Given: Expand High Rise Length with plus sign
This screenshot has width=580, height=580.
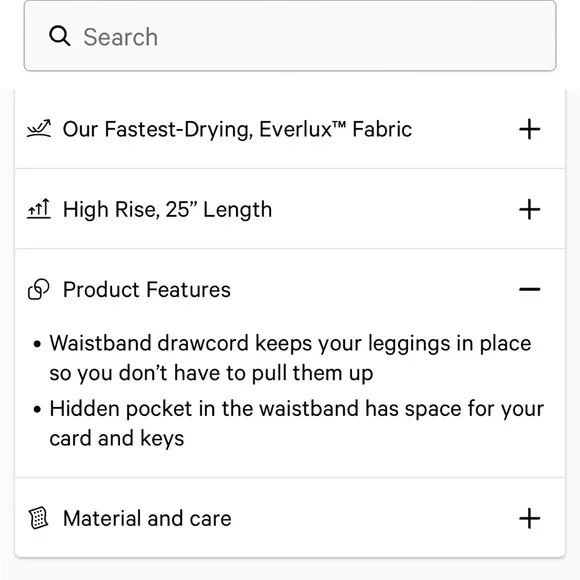Looking at the screenshot, I should point(529,209).
